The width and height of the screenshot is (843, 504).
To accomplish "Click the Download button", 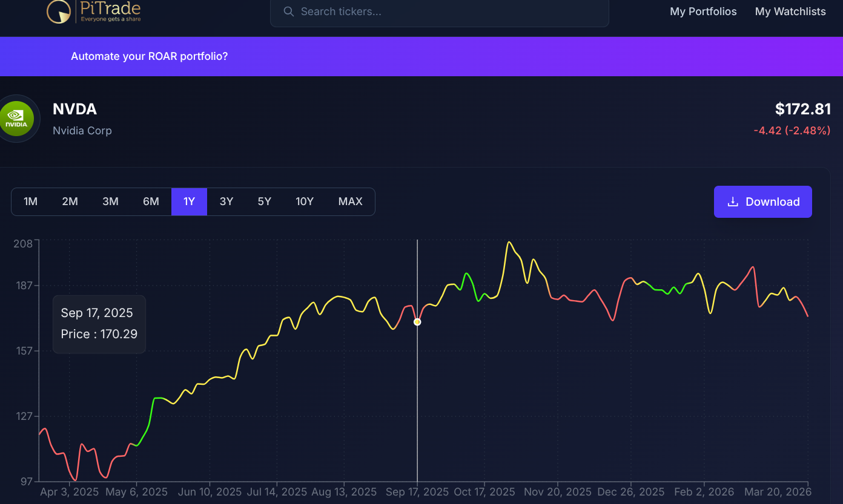I will (762, 201).
